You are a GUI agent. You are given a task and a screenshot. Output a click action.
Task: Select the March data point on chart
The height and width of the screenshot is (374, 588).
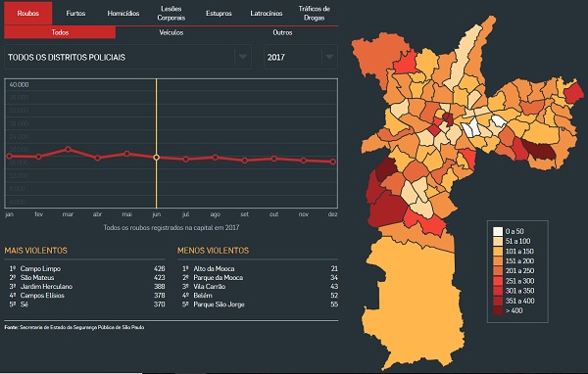(68, 149)
